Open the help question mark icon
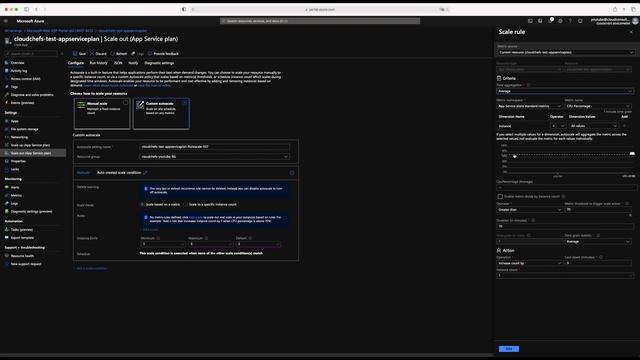 tap(570, 21)
